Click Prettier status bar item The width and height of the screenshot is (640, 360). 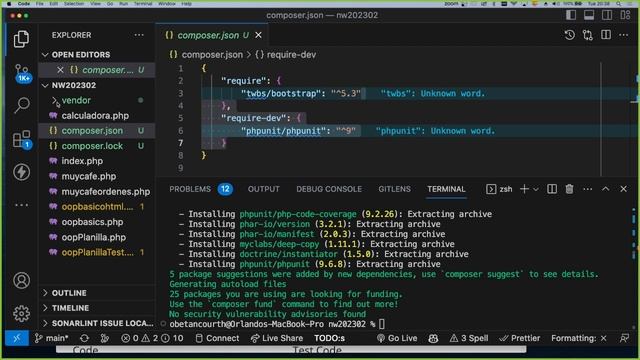pos(520,338)
